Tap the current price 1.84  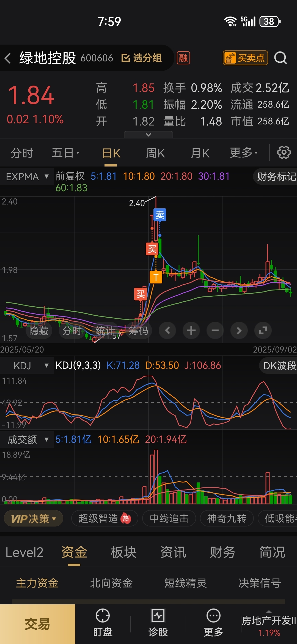pyautogui.click(x=31, y=95)
